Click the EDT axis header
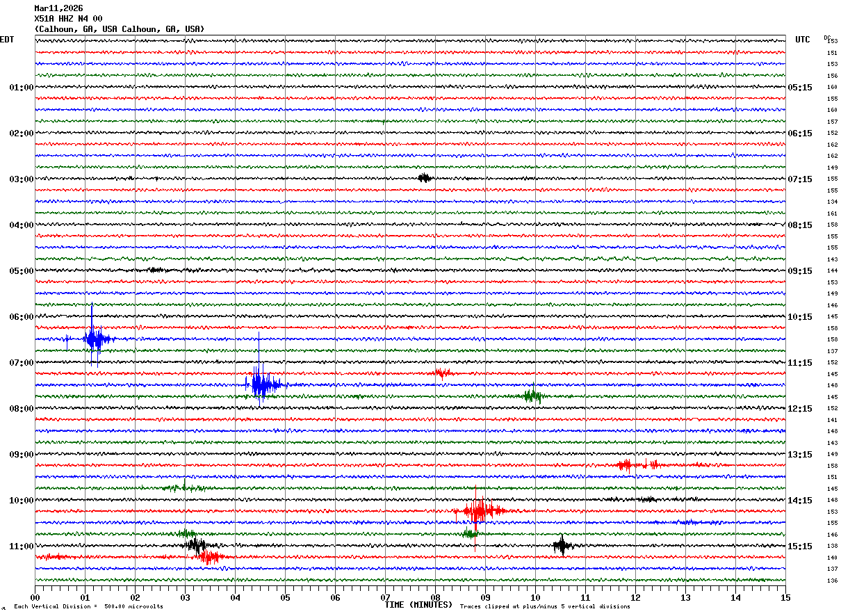The image size is (841, 616). coord(7,40)
